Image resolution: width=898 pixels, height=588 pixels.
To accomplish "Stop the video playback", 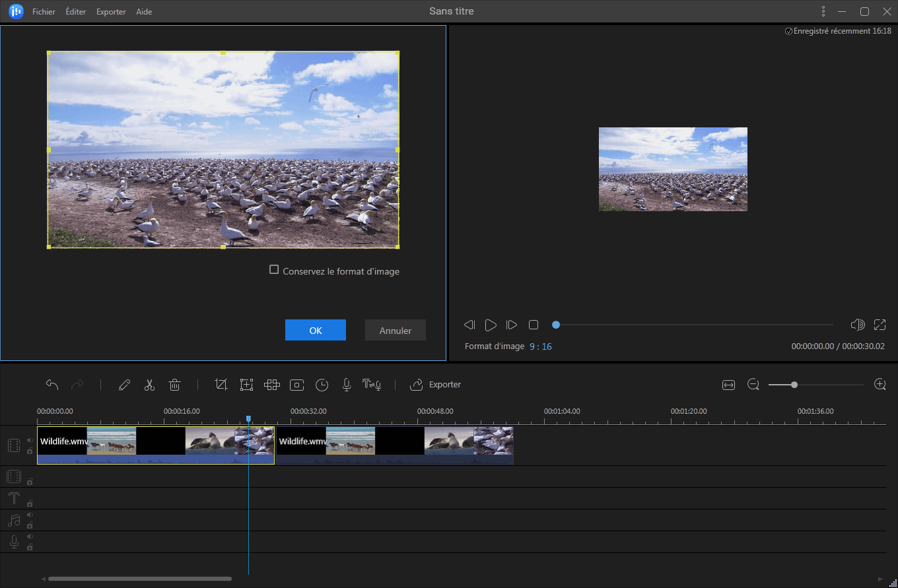I will tap(534, 325).
